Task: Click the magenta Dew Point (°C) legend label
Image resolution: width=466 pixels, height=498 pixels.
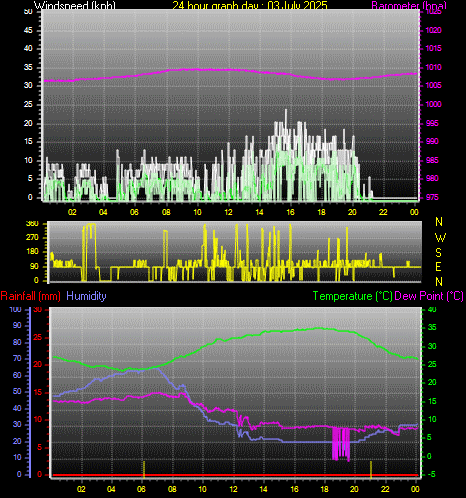Action: [x=429, y=296]
